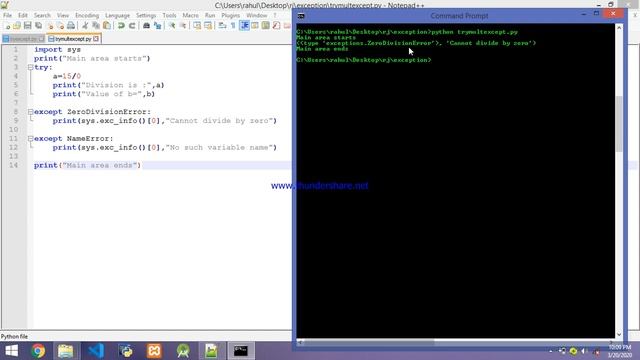Zoom in using the toolbar magnifier

click(x=171, y=26)
